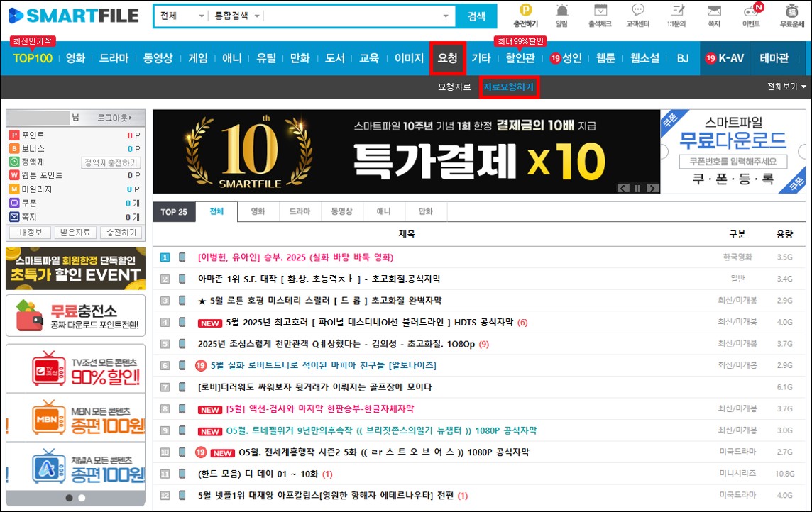Go to next banner slide
Viewport: 812px width, 512px height.
[x=652, y=188]
